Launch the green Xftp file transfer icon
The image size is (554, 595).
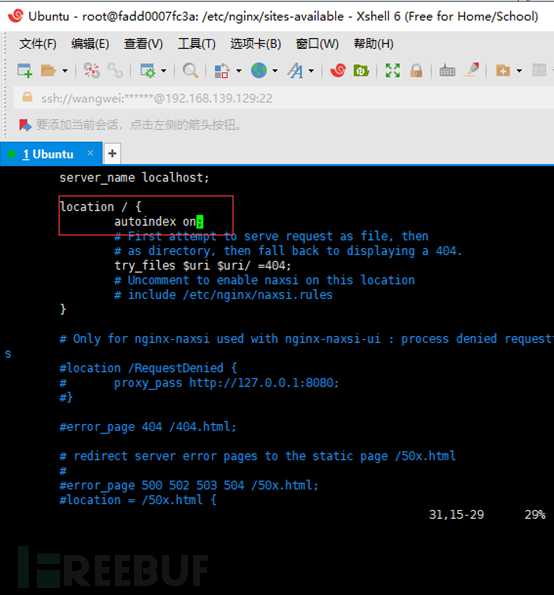[x=361, y=71]
